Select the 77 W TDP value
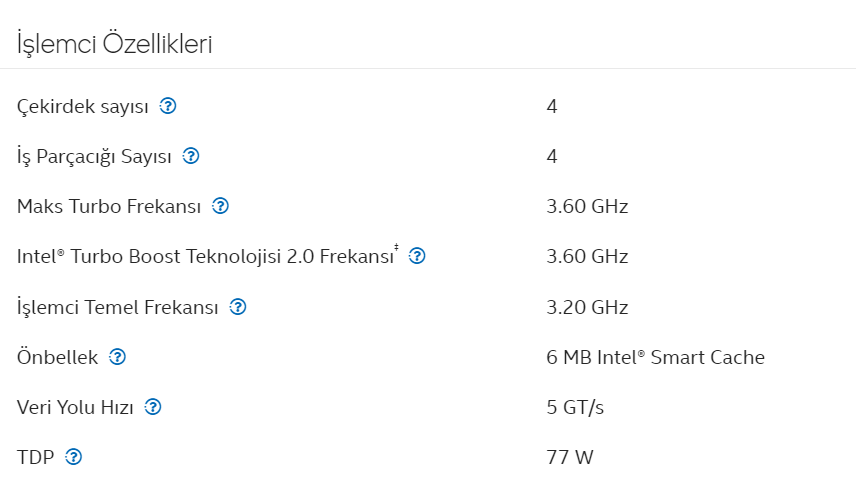This screenshot has width=856, height=492. [569, 457]
